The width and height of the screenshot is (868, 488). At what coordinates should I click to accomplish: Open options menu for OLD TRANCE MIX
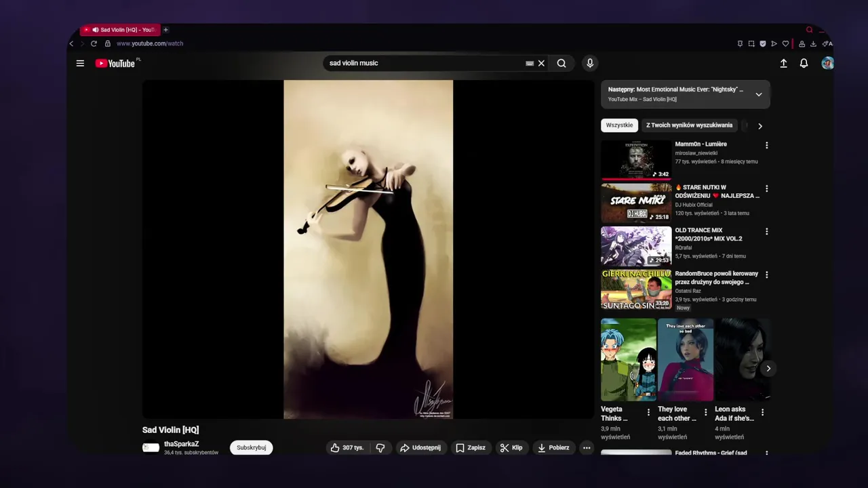(x=767, y=232)
